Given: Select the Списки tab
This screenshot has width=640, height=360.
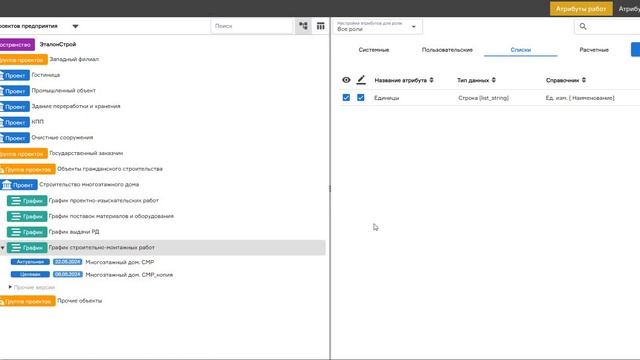Looking at the screenshot, I should 521,50.
